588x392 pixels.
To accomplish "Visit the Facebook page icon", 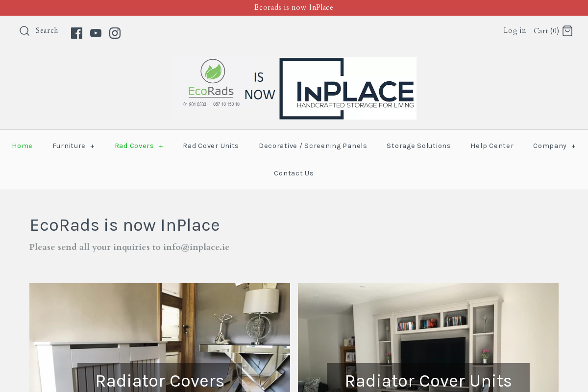I will tap(76, 33).
